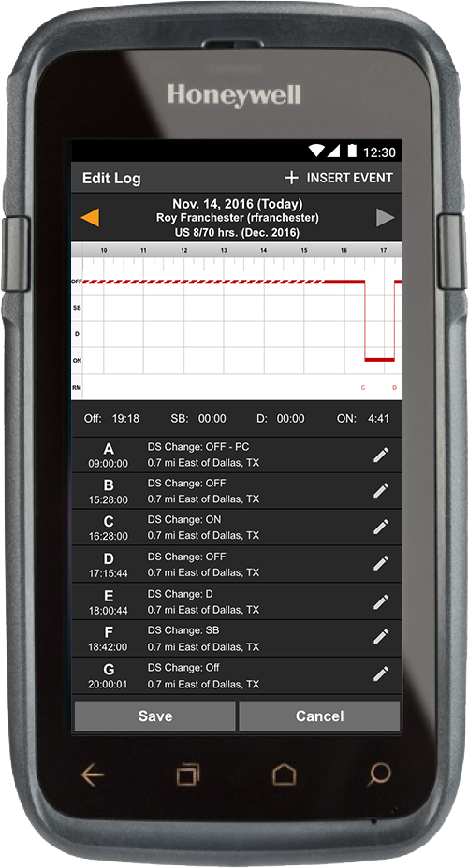Edit the 17:15:44 OFF event pencil

(381, 564)
